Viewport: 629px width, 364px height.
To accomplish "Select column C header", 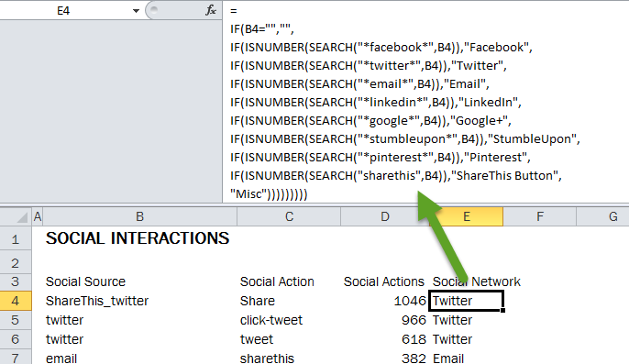I will pyautogui.click(x=289, y=216).
